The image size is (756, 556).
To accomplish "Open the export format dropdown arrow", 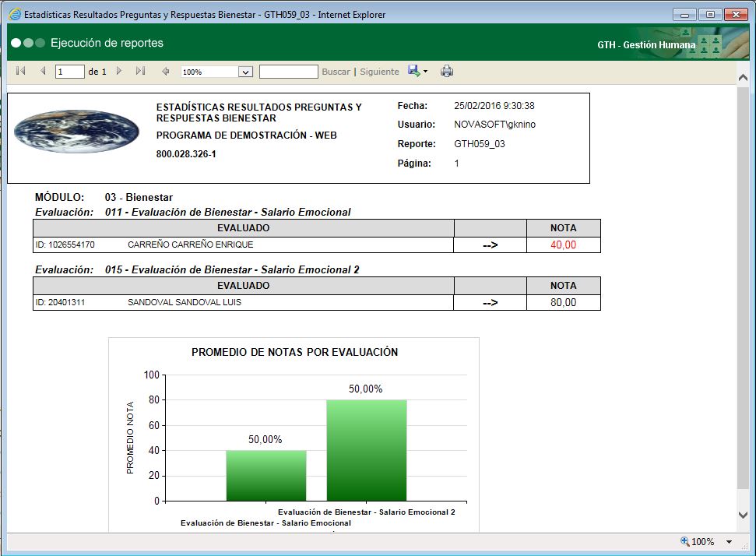I will (425, 71).
